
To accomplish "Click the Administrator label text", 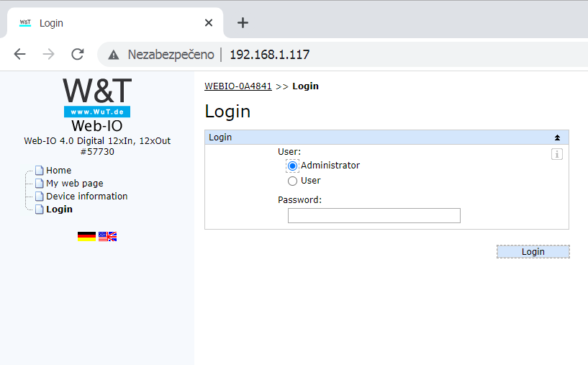I will point(330,166).
